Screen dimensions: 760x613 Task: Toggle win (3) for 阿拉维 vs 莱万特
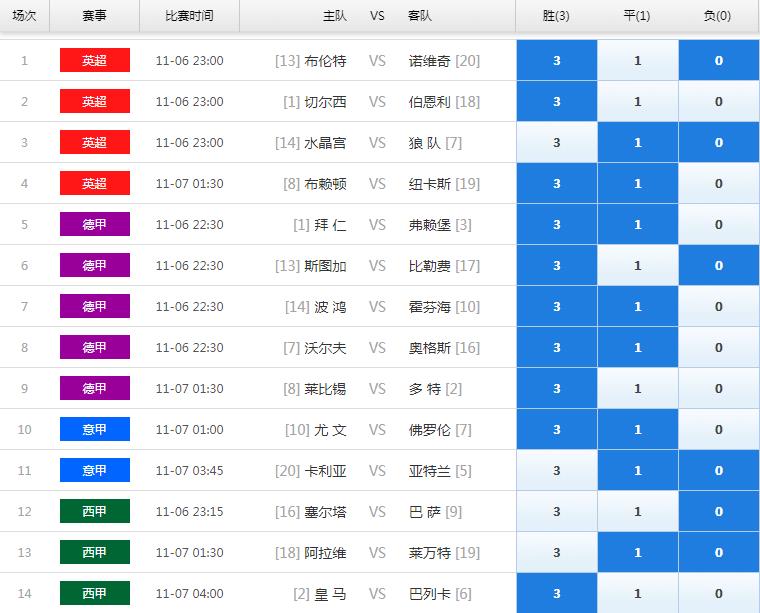point(557,552)
